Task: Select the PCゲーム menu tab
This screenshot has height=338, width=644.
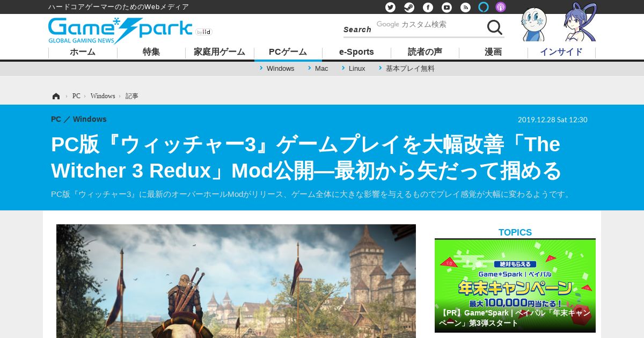Action: pos(288,52)
